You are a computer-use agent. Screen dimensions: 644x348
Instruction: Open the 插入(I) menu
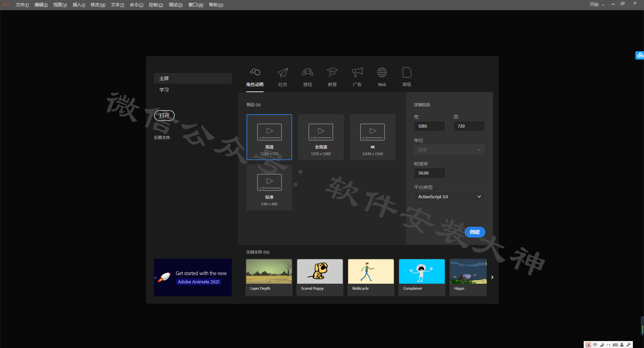79,5
